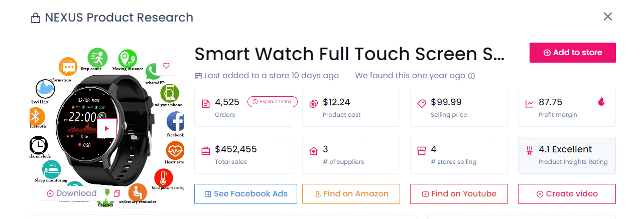Play the smart watch product video
The width and height of the screenshot is (644, 219).
click(x=106, y=128)
